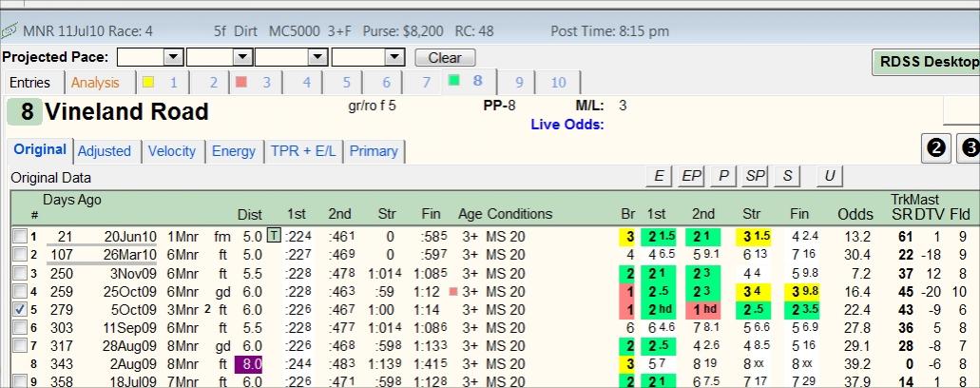This screenshot has width=980, height=388.
Task: Click the 2Aug09 date cell
Action: click(x=130, y=363)
